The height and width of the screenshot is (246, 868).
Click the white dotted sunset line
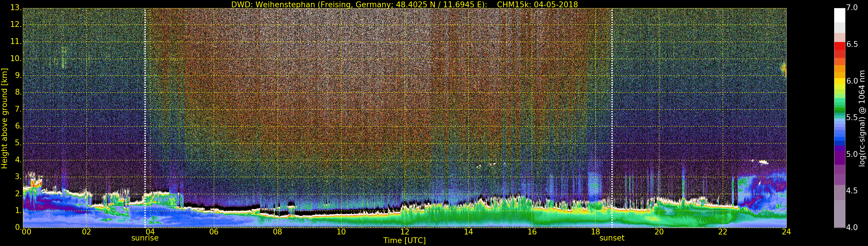(x=612, y=118)
